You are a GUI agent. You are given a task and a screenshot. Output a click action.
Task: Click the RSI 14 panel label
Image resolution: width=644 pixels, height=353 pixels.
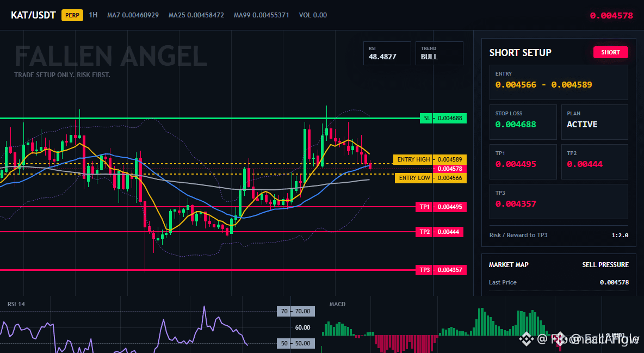16,304
